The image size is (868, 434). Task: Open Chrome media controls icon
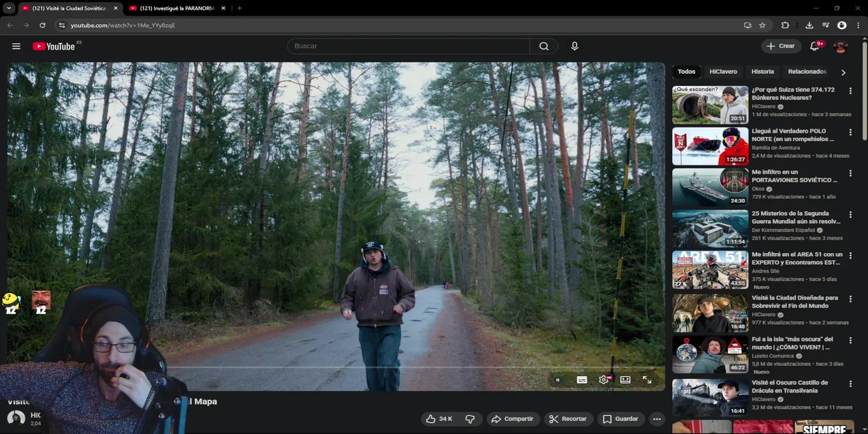pos(826,25)
